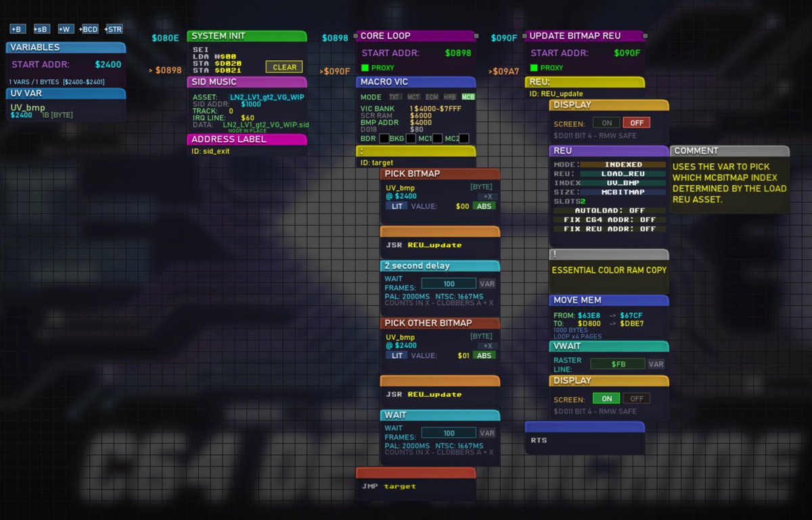Screen dimensions: 812x520
Task: Click CLEAR in SYSTEM INIT node
Action: [284, 67]
